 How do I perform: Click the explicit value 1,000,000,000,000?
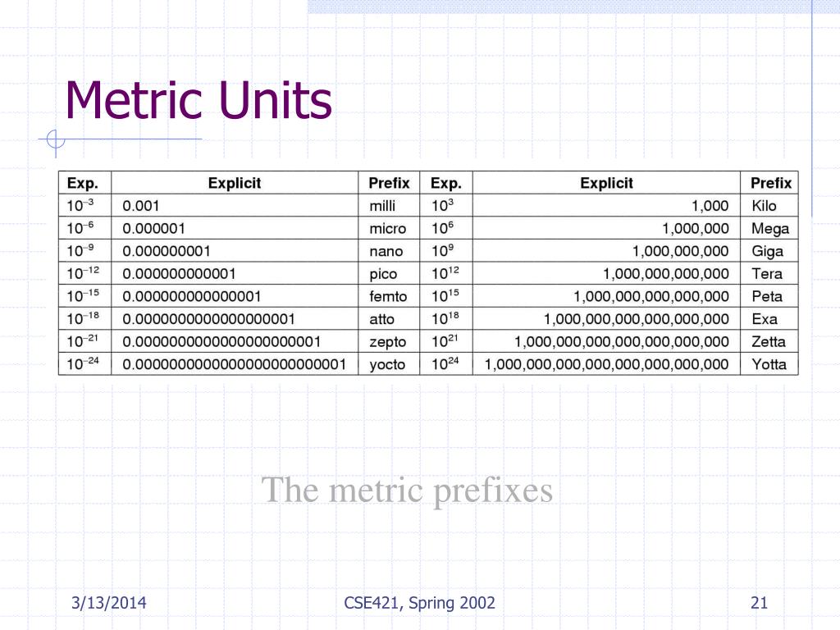click(x=666, y=273)
